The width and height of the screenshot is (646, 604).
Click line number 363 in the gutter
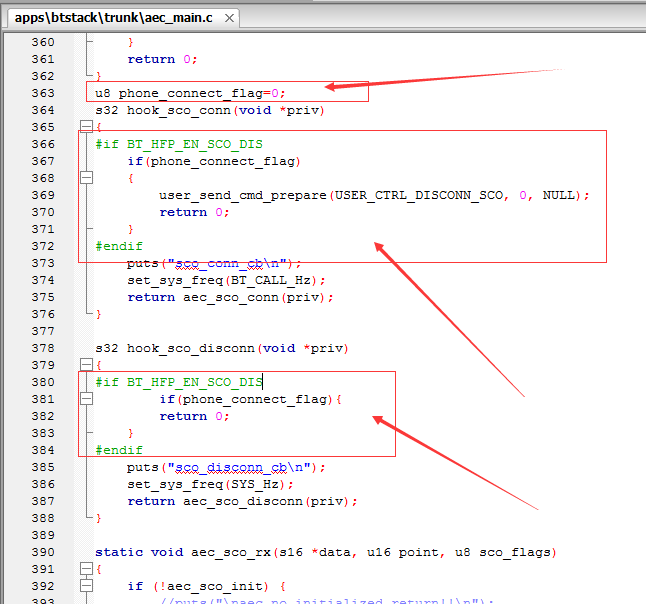pos(43,93)
